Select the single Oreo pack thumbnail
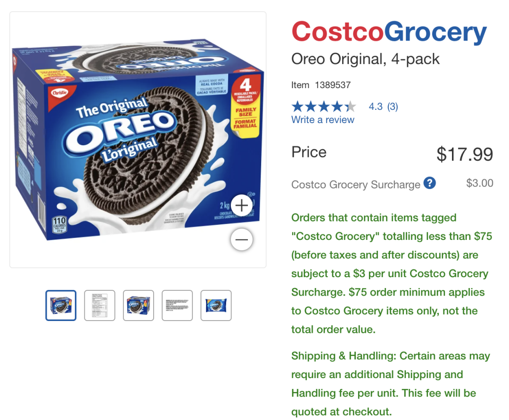Image resolution: width=509 pixels, height=420 pixels. coord(216,305)
